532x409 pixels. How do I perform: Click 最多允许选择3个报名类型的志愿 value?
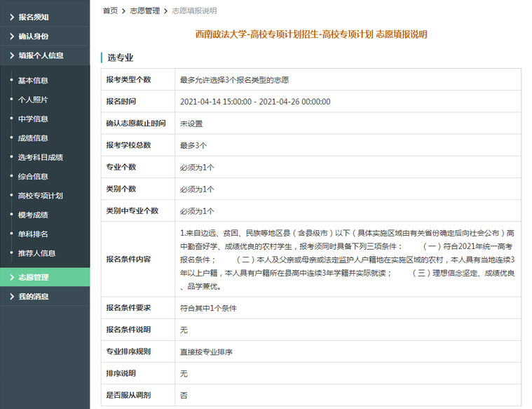234,80
